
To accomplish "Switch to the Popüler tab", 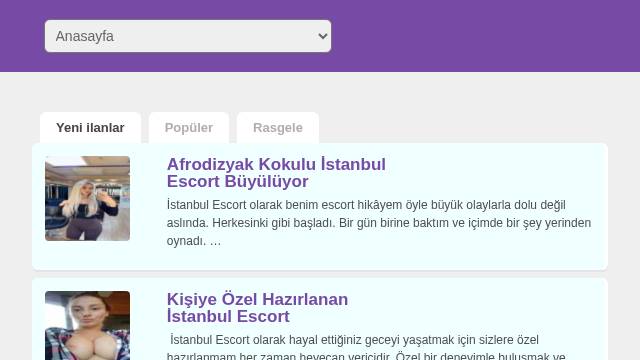I will tap(189, 128).
